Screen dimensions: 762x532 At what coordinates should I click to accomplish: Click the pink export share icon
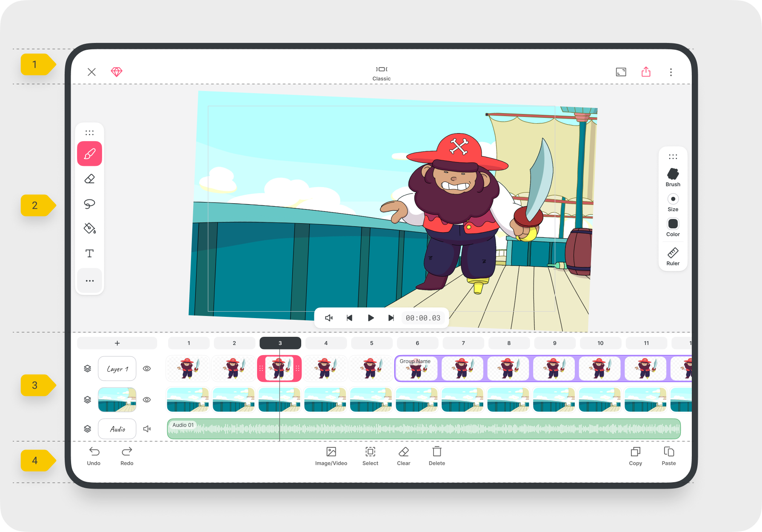click(646, 72)
